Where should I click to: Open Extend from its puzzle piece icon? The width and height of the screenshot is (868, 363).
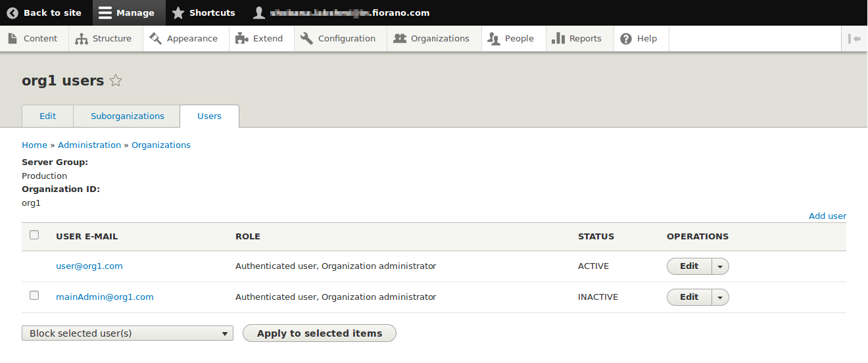[241, 39]
